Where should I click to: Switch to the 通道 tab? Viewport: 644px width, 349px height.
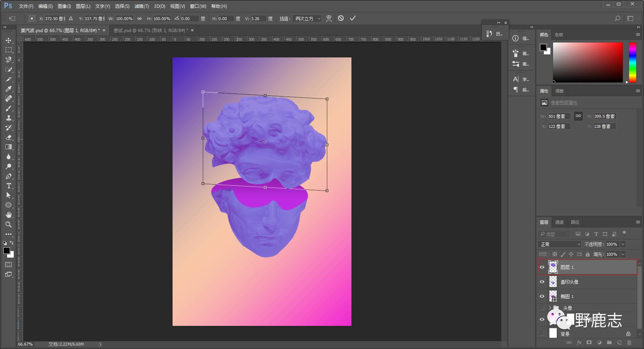(559, 222)
